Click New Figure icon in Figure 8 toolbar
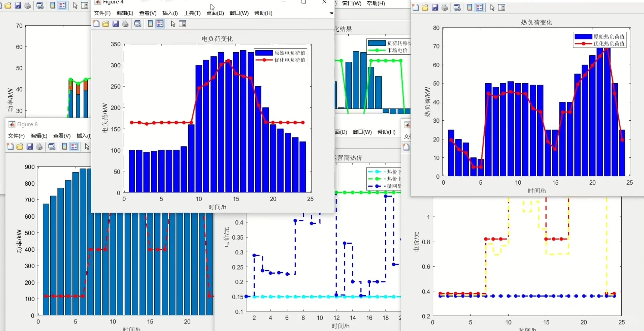The height and width of the screenshot is (331, 644). click(x=10, y=146)
